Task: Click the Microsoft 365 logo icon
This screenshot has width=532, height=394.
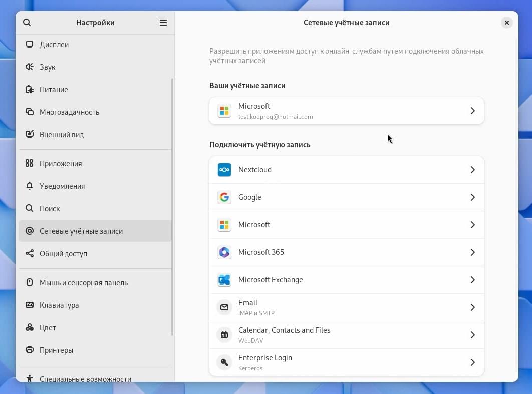Action: (224, 252)
